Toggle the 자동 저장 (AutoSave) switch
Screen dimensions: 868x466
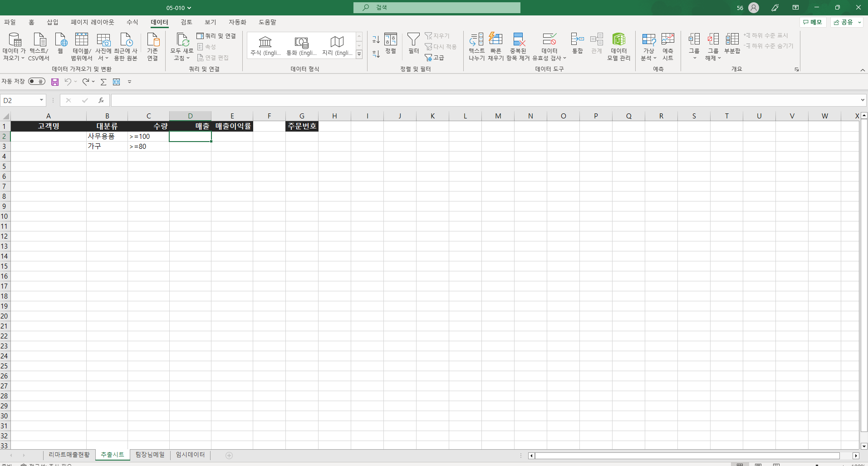[36, 82]
